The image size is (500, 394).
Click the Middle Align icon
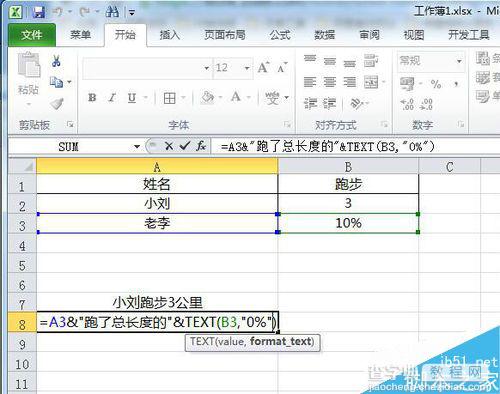(x=330, y=61)
